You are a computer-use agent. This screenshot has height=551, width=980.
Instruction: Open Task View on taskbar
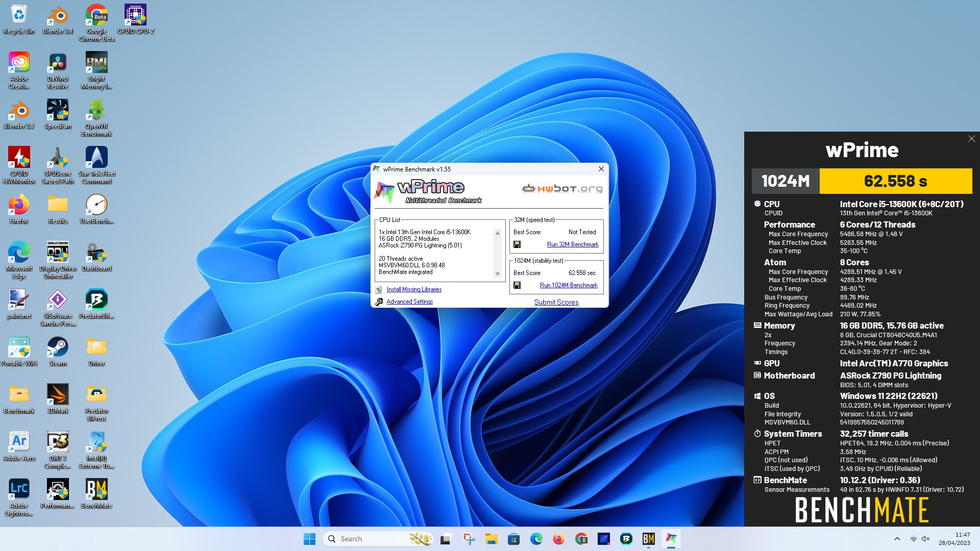pos(446,539)
